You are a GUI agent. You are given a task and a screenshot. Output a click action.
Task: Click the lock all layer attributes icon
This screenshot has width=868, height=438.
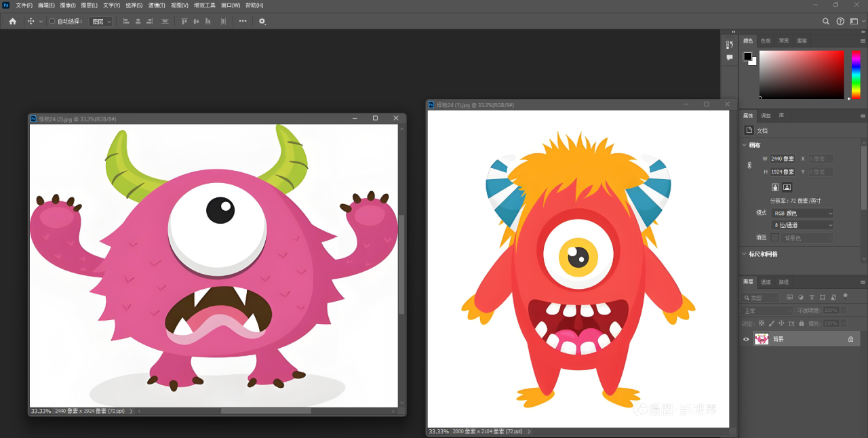[x=802, y=323]
